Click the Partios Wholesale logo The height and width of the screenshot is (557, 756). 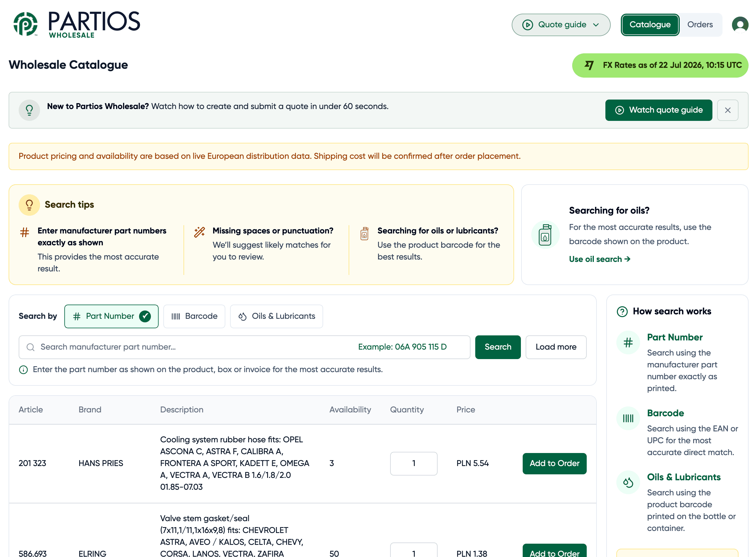click(76, 24)
